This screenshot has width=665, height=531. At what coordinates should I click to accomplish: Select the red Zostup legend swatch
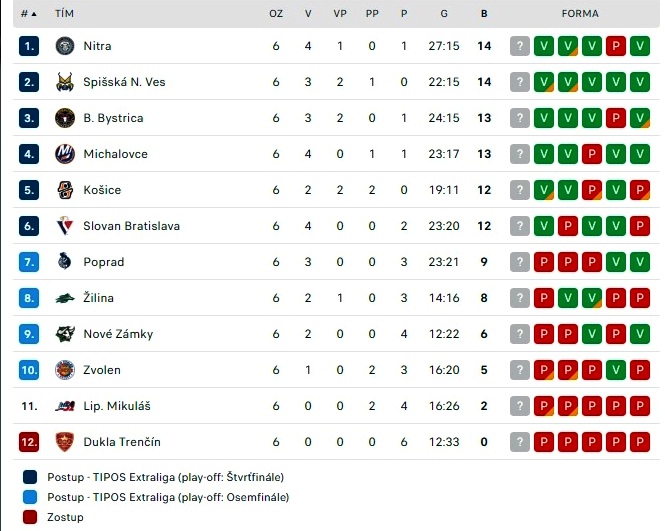point(30,517)
